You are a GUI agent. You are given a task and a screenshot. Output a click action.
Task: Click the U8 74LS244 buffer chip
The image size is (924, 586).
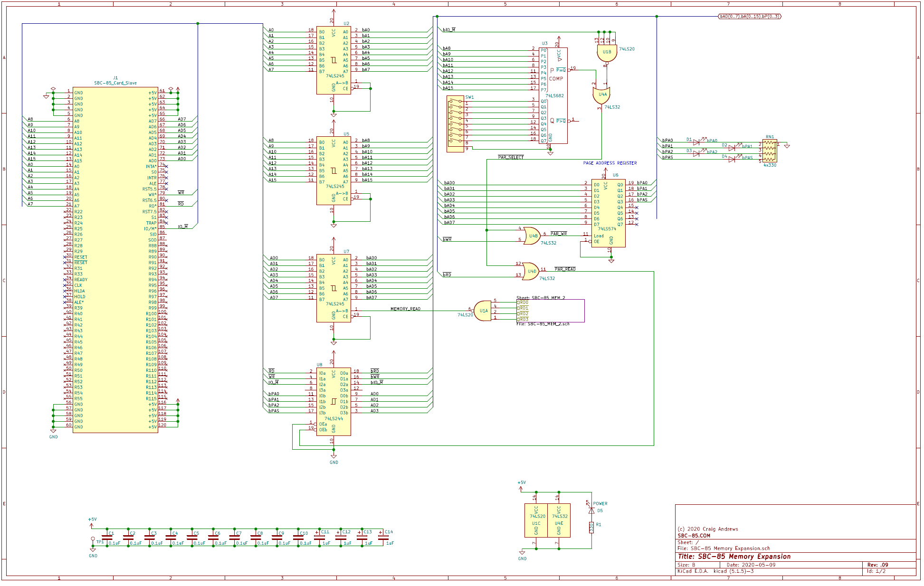coord(333,401)
